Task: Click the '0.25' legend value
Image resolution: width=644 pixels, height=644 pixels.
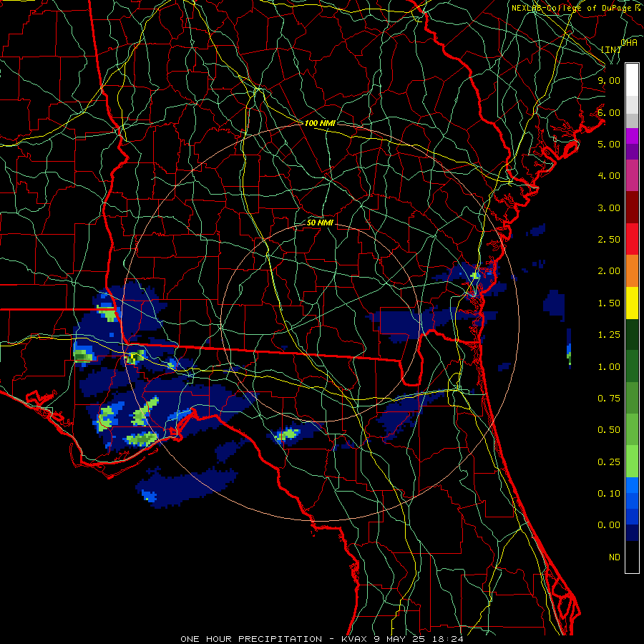Action: [609, 462]
